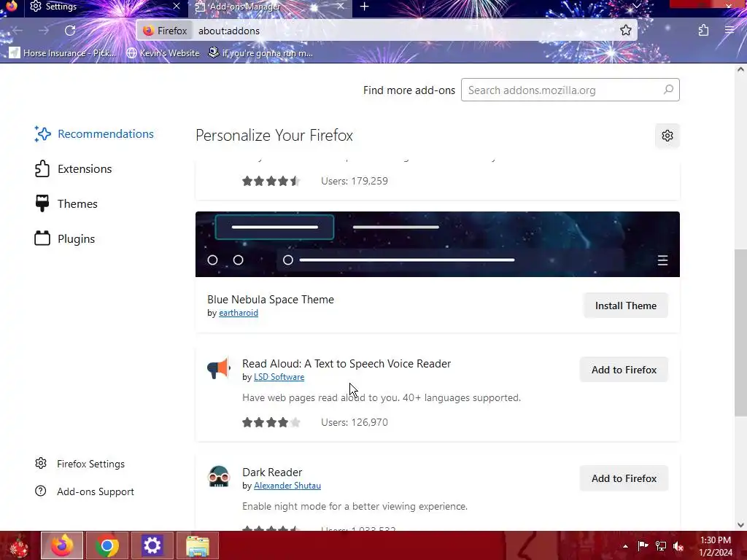Open Kevin's Website bookmark
The width and height of the screenshot is (747, 560).
163,52
